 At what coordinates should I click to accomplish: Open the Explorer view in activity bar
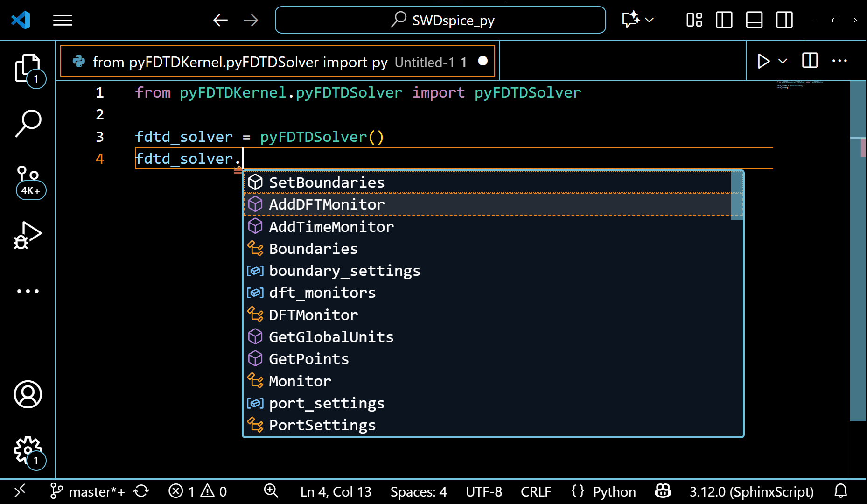[28, 69]
